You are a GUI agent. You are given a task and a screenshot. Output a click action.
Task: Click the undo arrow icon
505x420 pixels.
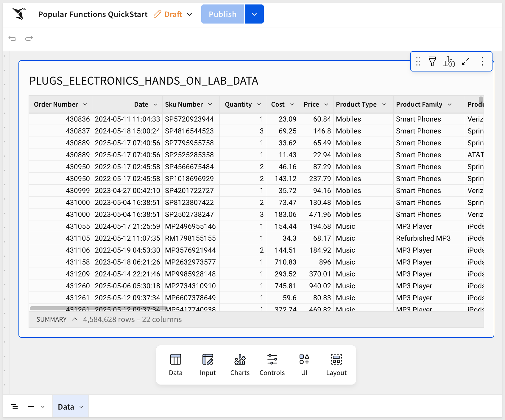point(13,38)
